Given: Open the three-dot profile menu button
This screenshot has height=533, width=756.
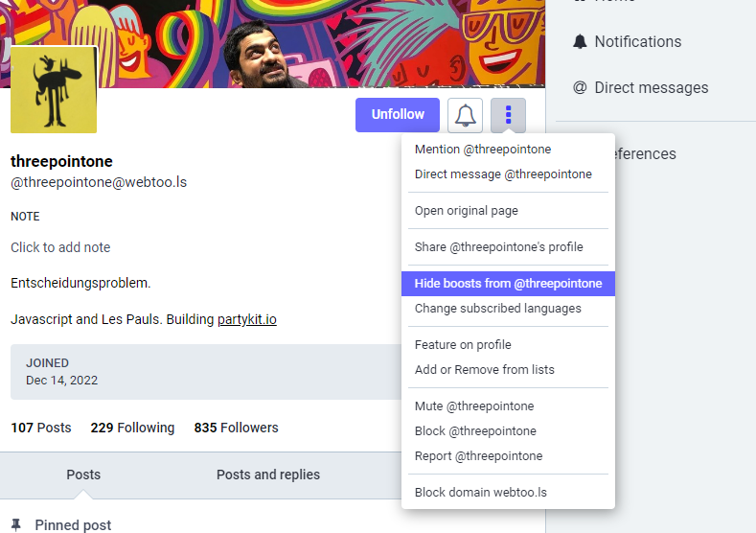Looking at the screenshot, I should (508, 115).
